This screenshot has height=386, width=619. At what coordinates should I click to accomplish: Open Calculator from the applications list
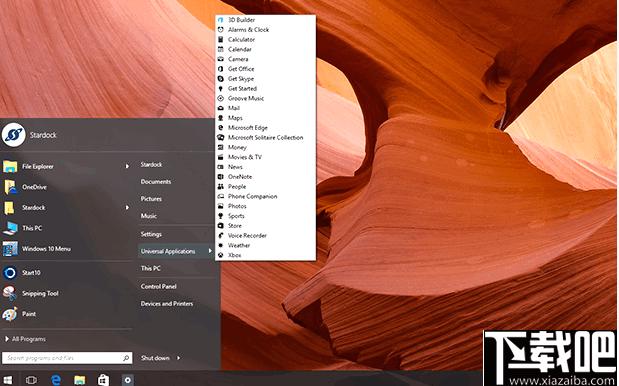click(x=241, y=39)
